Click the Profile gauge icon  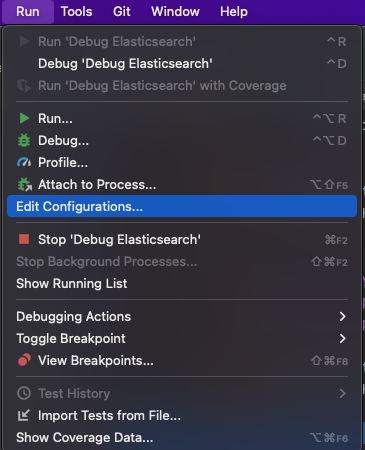click(24, 162)
